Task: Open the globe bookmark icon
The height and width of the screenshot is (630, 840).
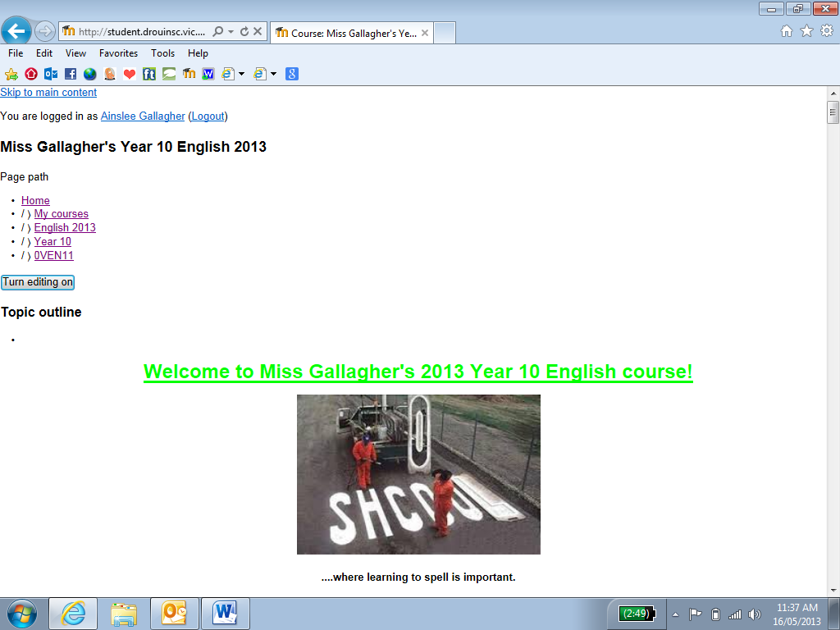Action: click(x=90, y=74)
